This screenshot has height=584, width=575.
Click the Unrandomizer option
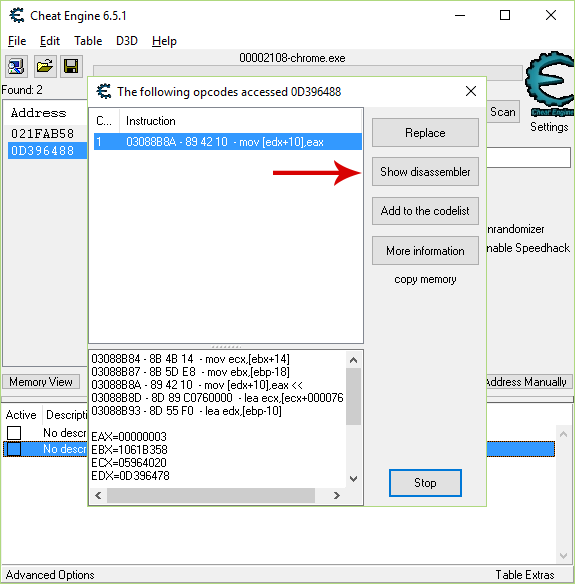515,229
